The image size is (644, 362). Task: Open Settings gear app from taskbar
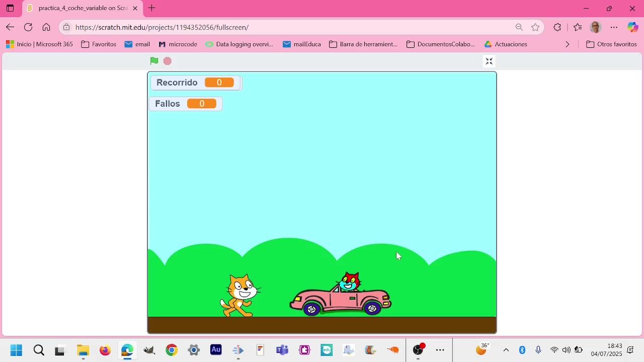pyautogui.click(x=194, y=350)
